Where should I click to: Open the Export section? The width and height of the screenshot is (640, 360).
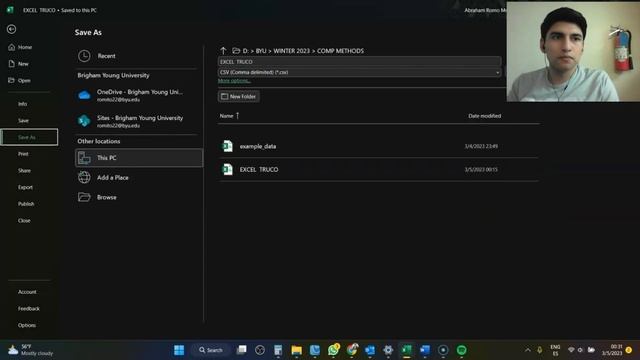click(25, 187)
